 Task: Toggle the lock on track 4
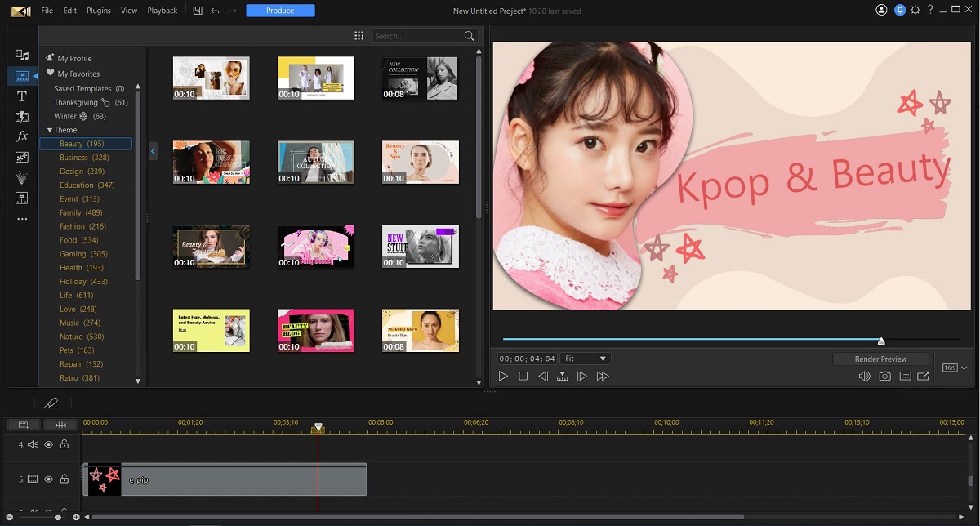[x=64, y=444]
